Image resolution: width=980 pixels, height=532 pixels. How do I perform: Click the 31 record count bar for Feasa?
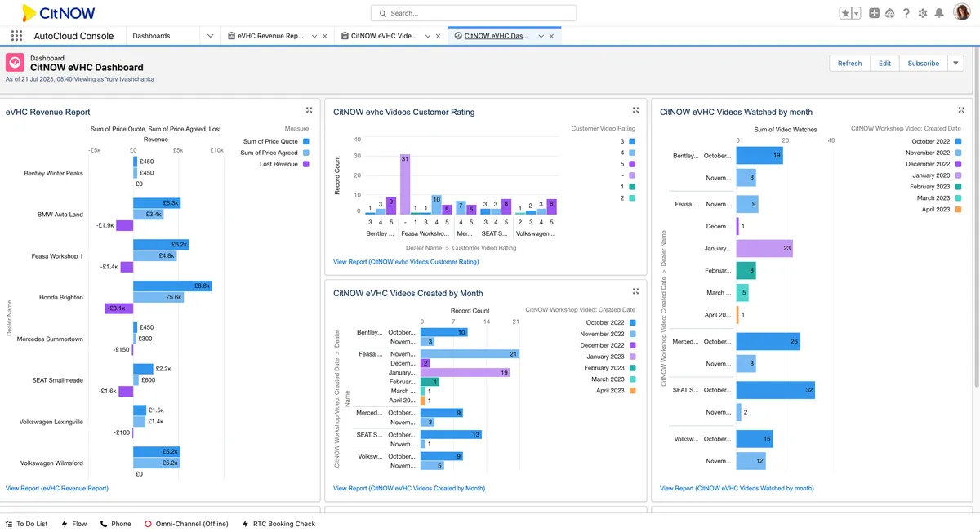(x=404, y=184)
